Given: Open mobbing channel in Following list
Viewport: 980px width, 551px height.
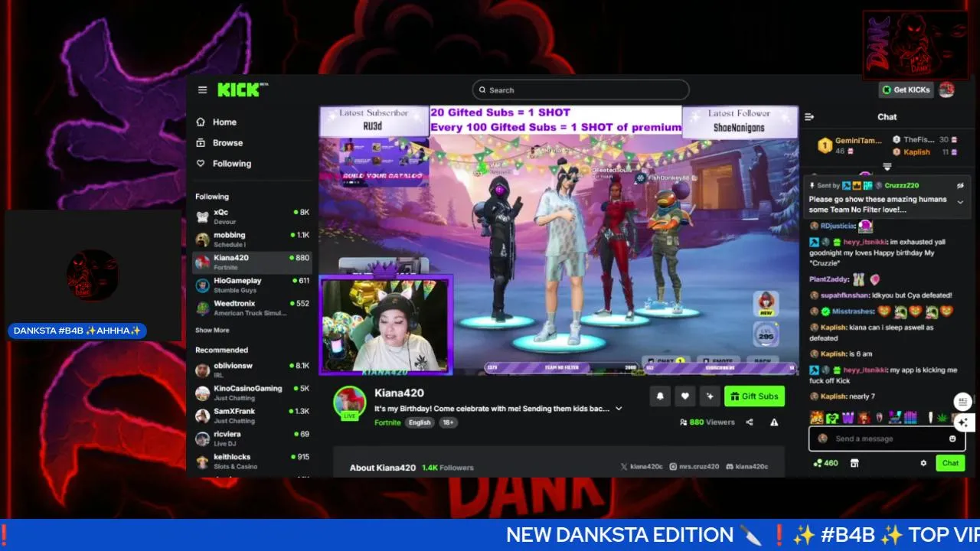Looking at the screenshot, I should click(253, 240).
